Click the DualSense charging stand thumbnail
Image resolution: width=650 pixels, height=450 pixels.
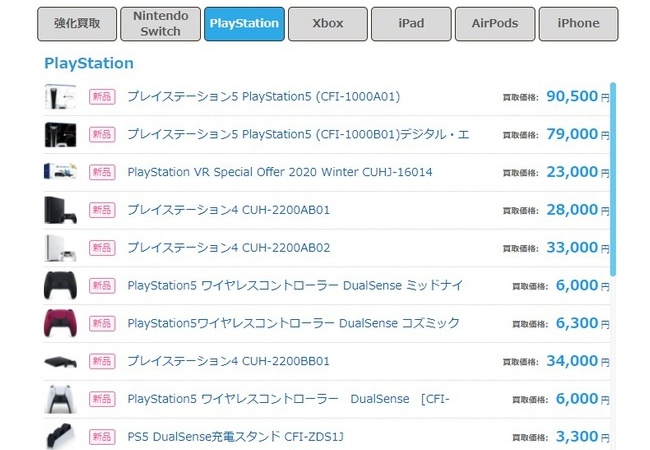[61, 436]
